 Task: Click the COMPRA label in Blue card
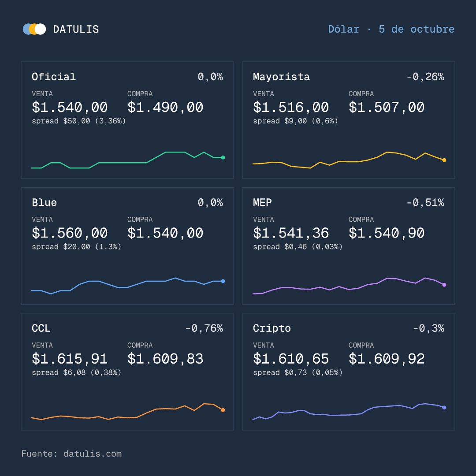pyautogui.click(x=140, y=219)
